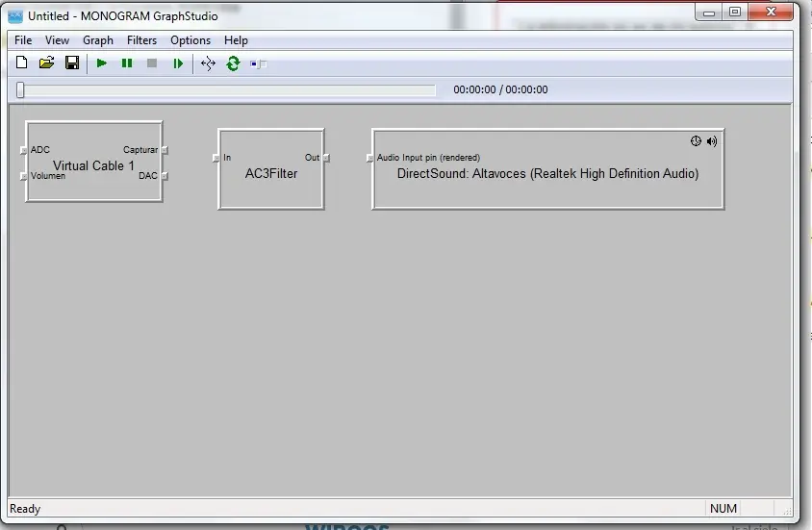Maximize the GraphStudio window
This screenshot has height=530, width=812.
point(735,12)
